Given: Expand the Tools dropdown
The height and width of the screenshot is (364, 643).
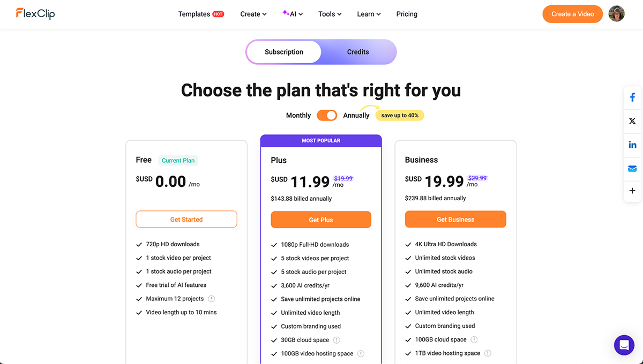Looking at the screenshot, I should point(329,14).
